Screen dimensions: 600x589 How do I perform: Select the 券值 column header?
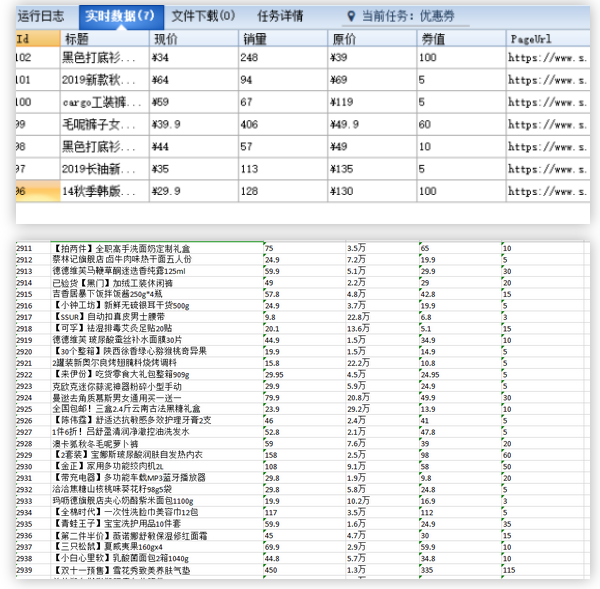tap(432, 38)
